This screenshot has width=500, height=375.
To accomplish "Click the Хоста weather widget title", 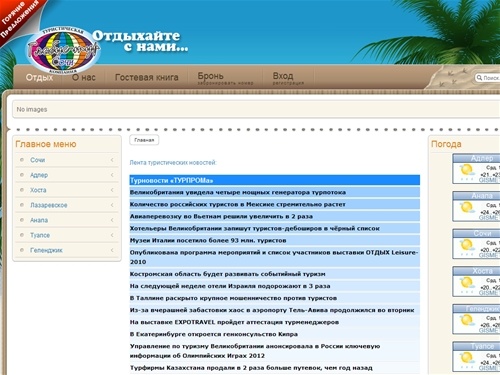I will click(x=482, y=271).
